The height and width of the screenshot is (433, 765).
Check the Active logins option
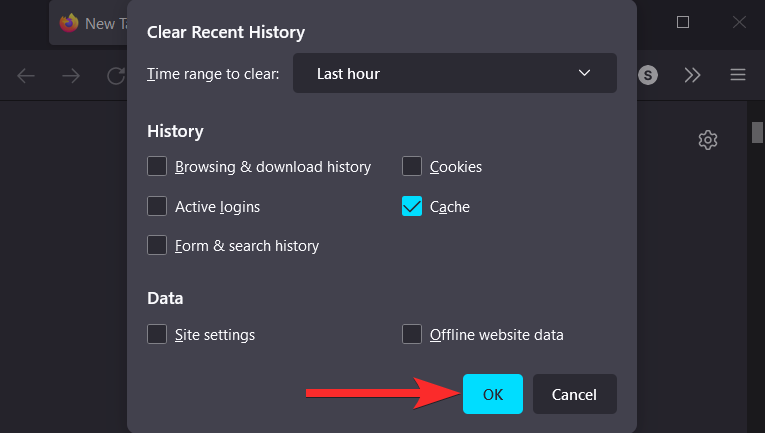pyautogui.click(x=157, y=207)
